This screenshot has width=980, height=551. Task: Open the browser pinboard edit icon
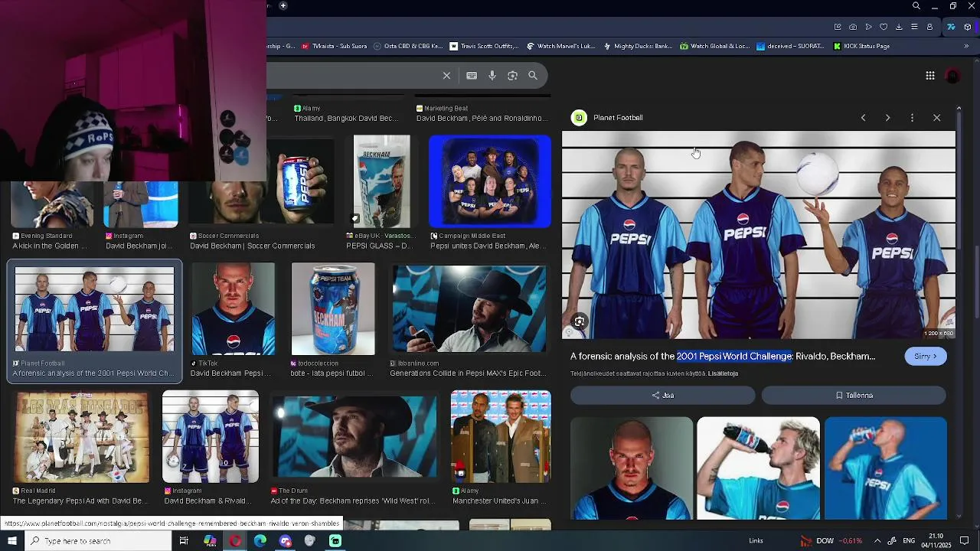point(838,27)
